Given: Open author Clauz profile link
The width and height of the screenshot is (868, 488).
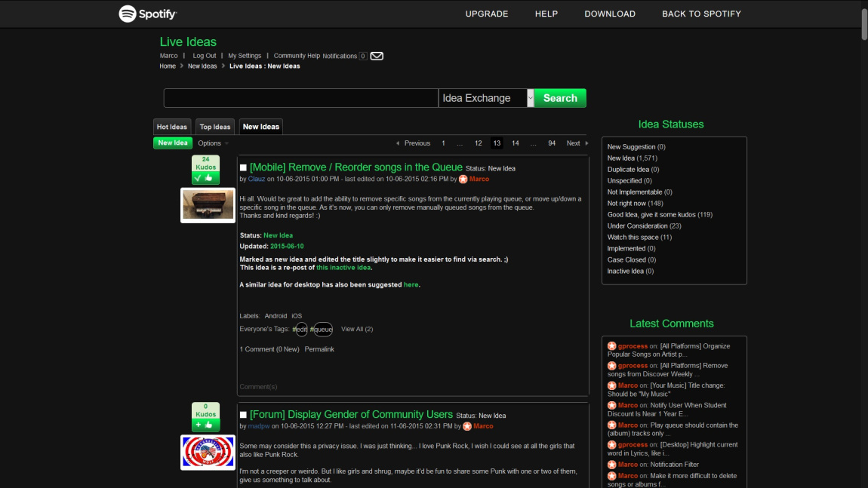Looking at the screenshot, I should point(257,180).
